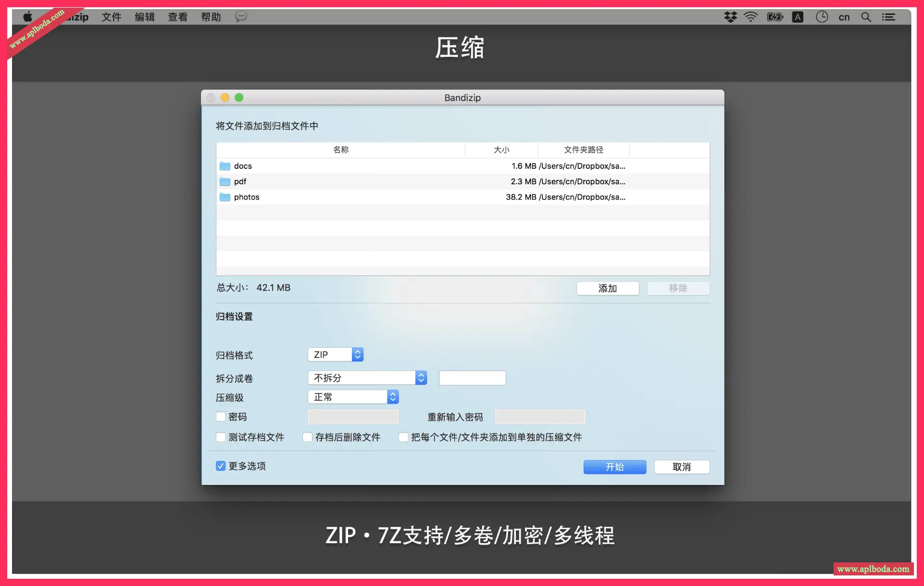Image resolution: width=924 pixels, height=586 pixels.
Task: Click the 开始 start button
Action: tap(614, 467)
